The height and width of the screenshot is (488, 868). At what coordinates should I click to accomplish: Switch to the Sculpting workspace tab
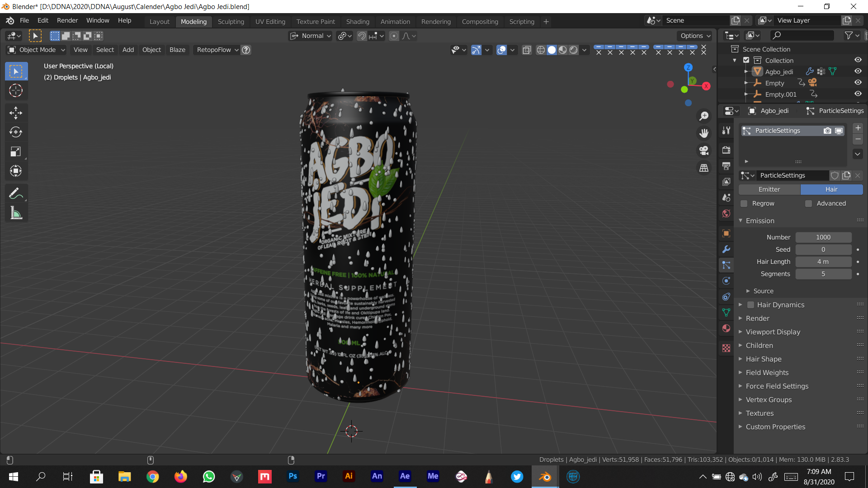pos(231,22)
